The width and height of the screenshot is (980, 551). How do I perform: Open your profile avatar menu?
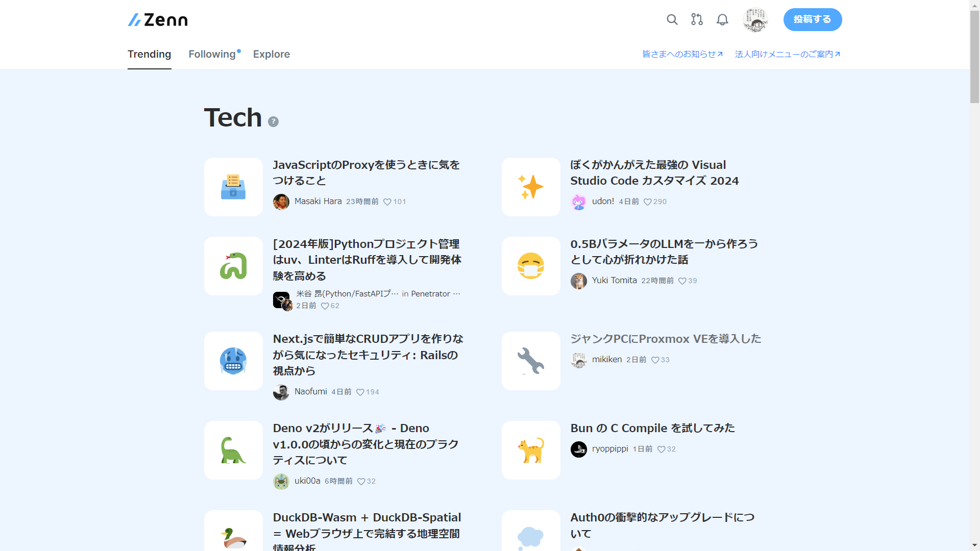[x=755, y=19]
